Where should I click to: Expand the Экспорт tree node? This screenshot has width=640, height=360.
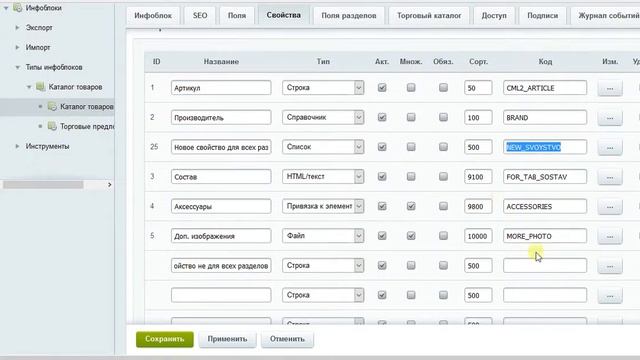pos(17,27)
